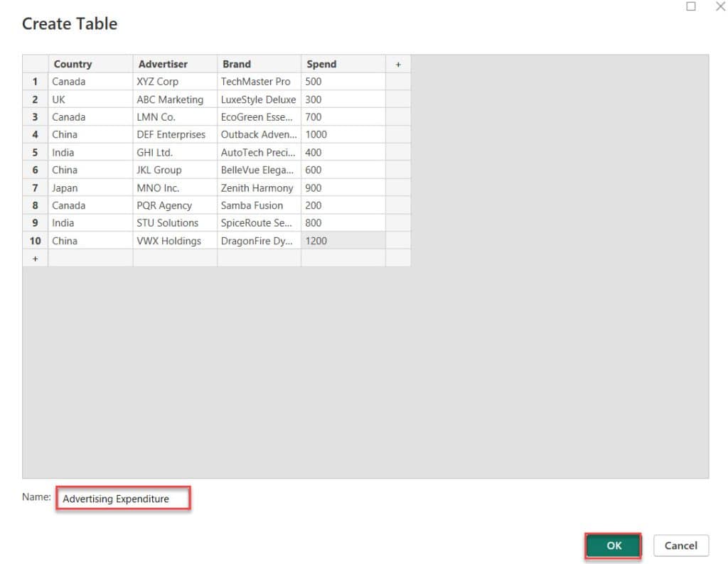Select the Brand column header

259,64
